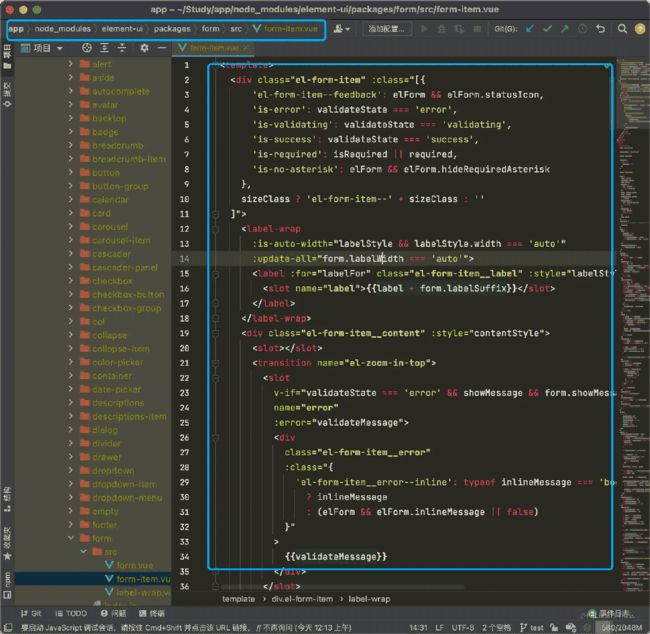Open the project view dropdown arrow

pos(60,49)
